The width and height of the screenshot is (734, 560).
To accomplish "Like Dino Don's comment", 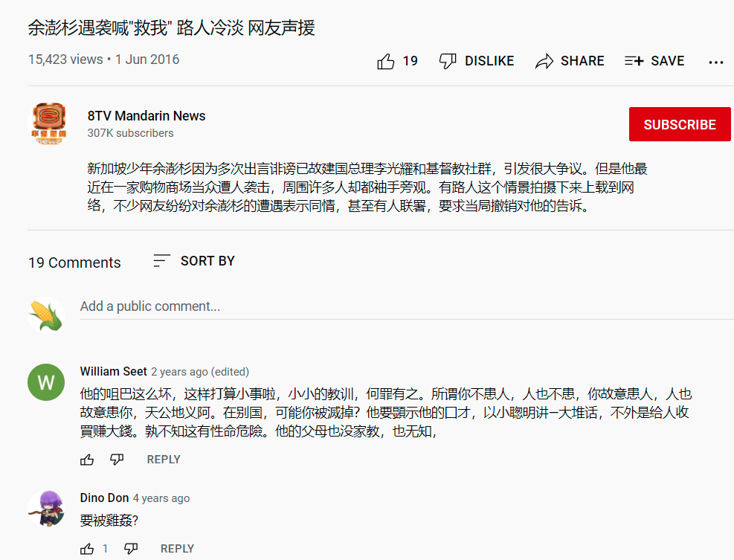I will [x=87, y=549].
